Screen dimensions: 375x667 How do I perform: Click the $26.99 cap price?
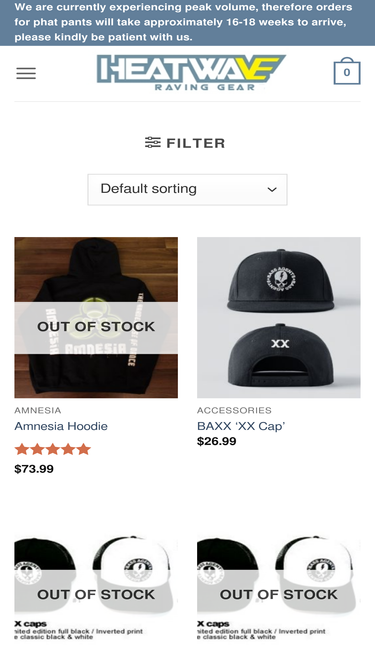216,441
